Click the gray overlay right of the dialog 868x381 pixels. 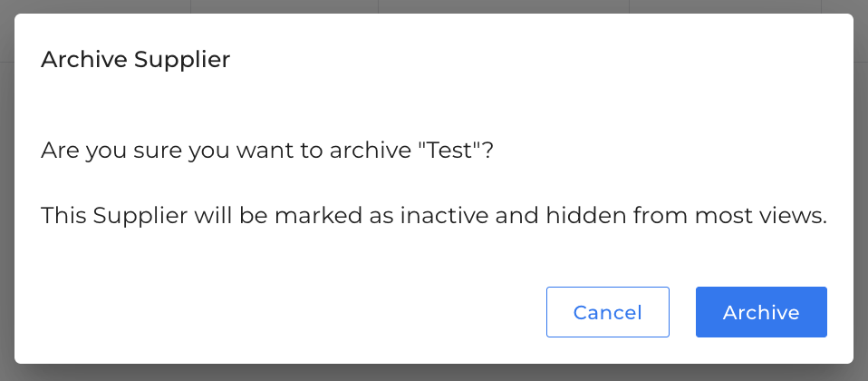861,190
